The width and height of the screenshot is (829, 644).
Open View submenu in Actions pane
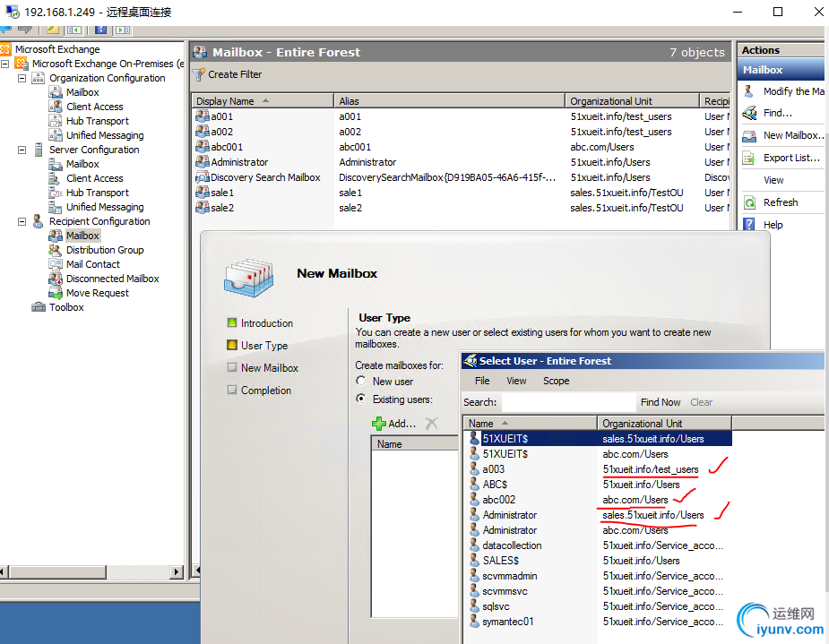coord(773,180)
